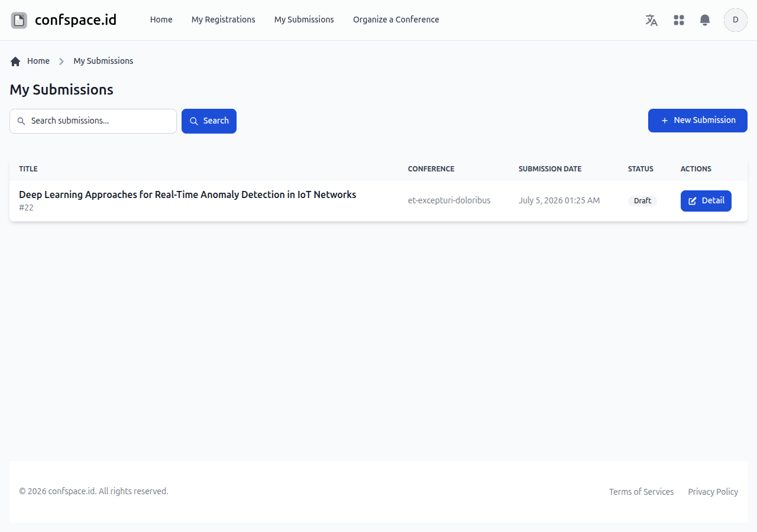The image size is (757, 532).
Task: Click the et-excepturi-doloribus conference cell
Action: tap(449, 200)
